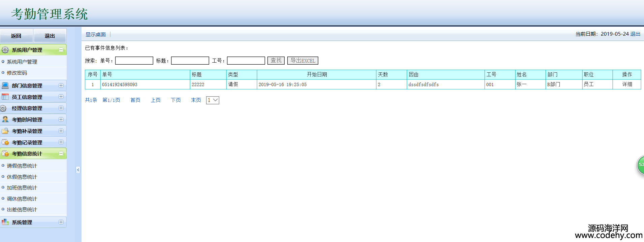Click the employee number cell 001

pos(500,84)
